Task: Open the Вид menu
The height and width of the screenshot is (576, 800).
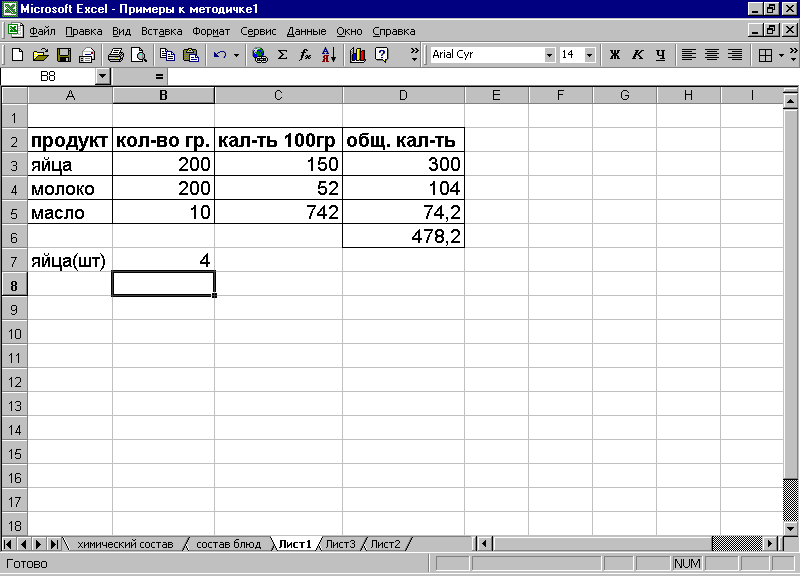Action: tap(121, 31)
